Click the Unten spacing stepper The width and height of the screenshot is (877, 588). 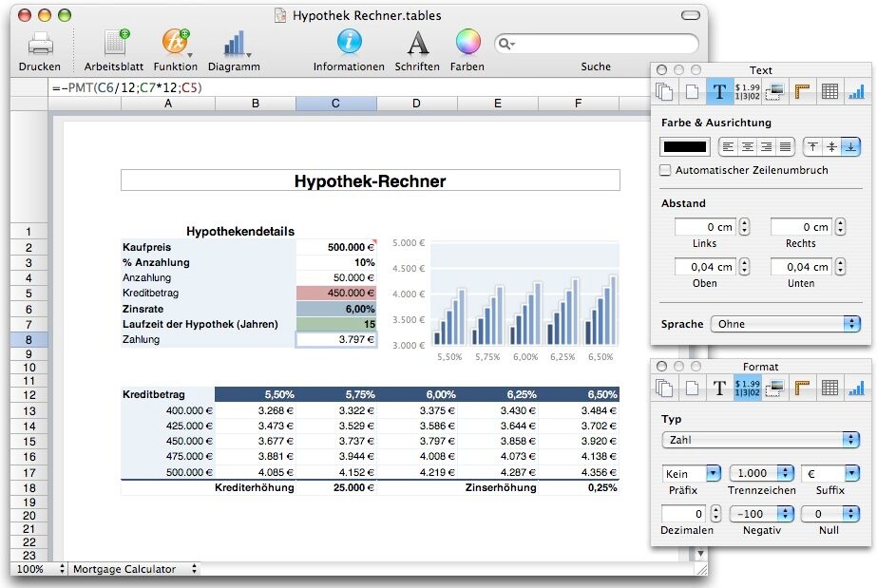coord(840,267)
